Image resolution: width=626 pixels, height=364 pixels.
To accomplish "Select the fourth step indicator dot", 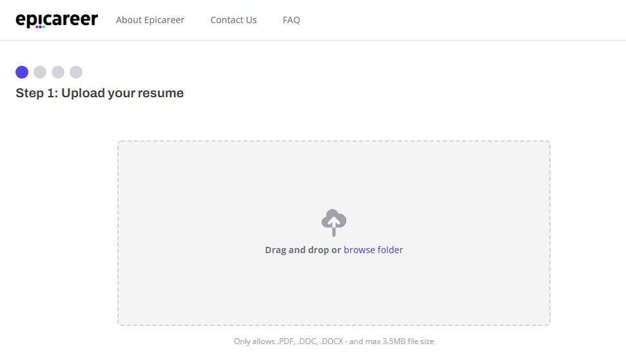I will click(76, 72).
